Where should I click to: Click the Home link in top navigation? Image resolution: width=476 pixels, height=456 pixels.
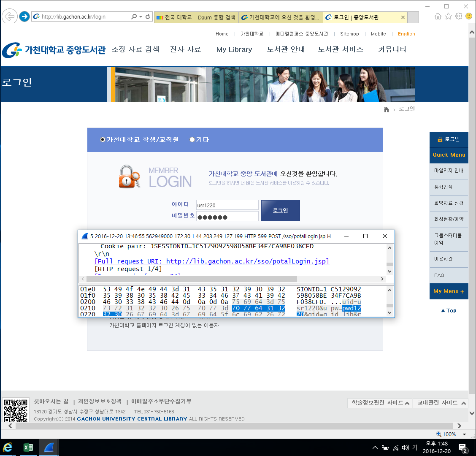point(222,34)
